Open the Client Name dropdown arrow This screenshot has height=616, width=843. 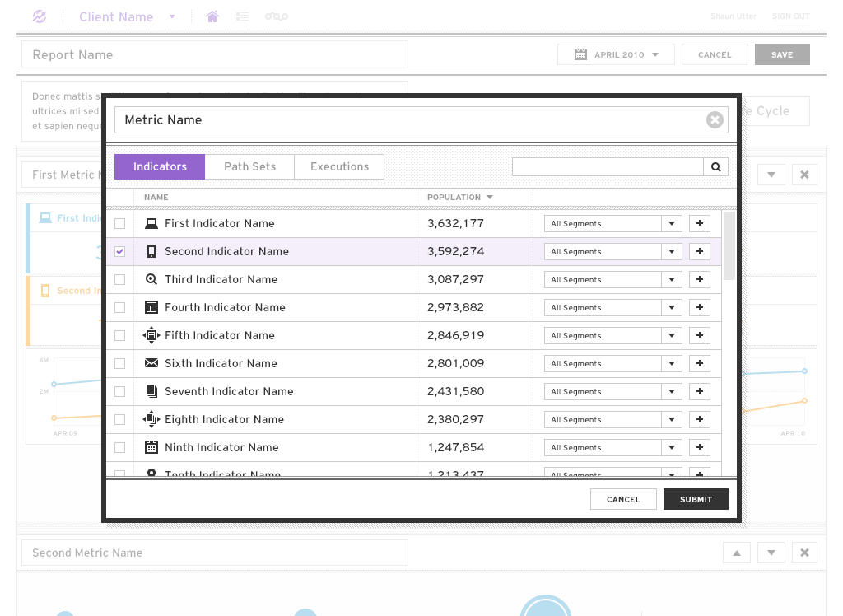(171, 16)
